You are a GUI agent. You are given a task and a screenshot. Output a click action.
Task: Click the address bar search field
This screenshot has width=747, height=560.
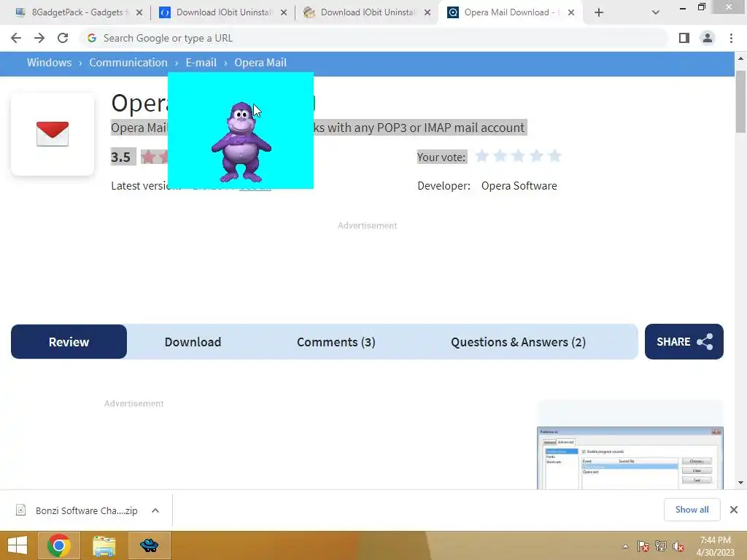pyautogui.click(x=374, y=38)
